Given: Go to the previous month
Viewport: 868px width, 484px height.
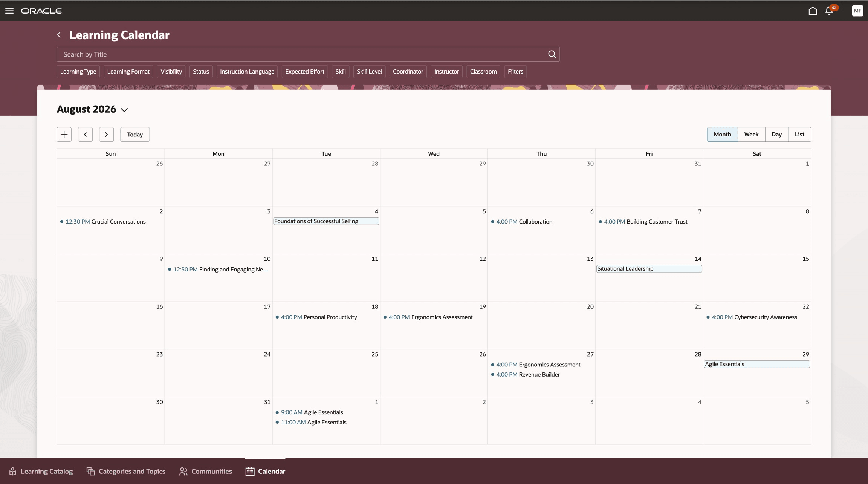Looking at the screenshot, I should tap(85, 135).
